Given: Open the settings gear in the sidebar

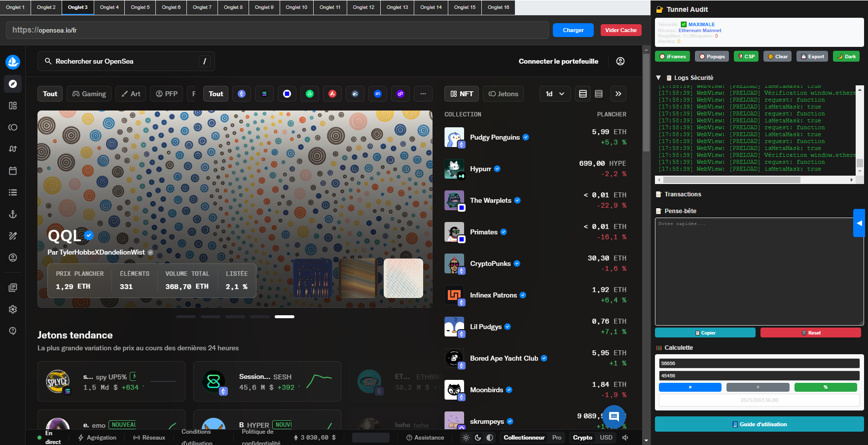Looking at the screenshot, I should 13,309.
